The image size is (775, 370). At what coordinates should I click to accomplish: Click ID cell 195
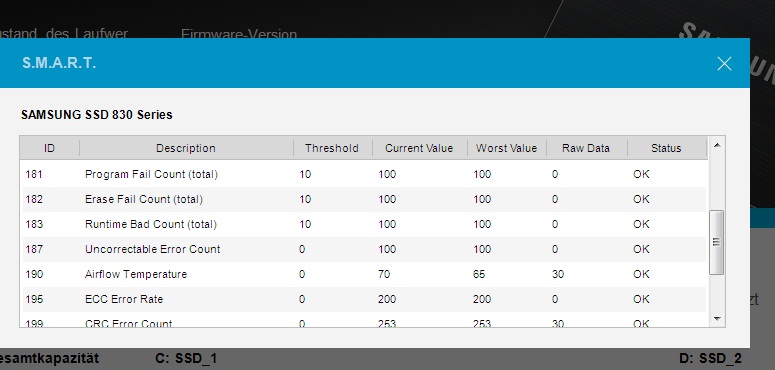(34, 299)
